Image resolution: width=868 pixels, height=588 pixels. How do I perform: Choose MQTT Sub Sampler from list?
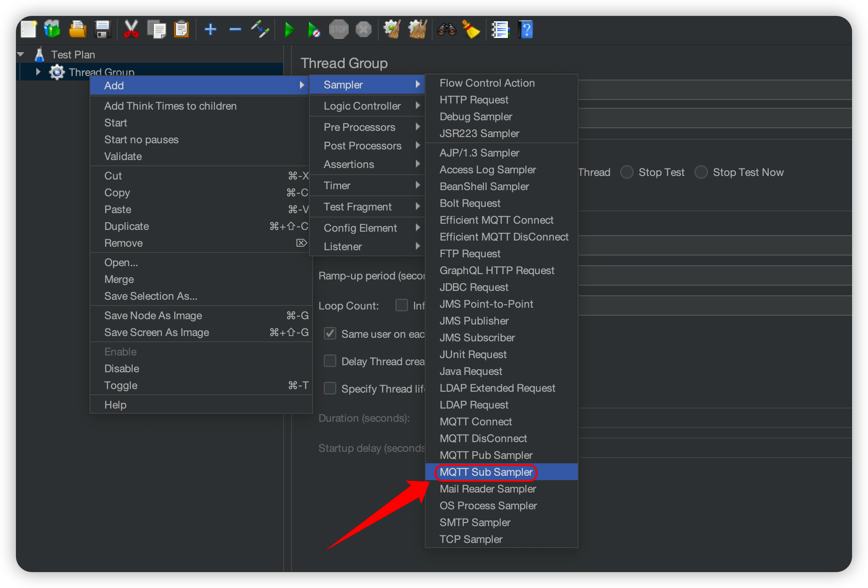tap(486, 472)
